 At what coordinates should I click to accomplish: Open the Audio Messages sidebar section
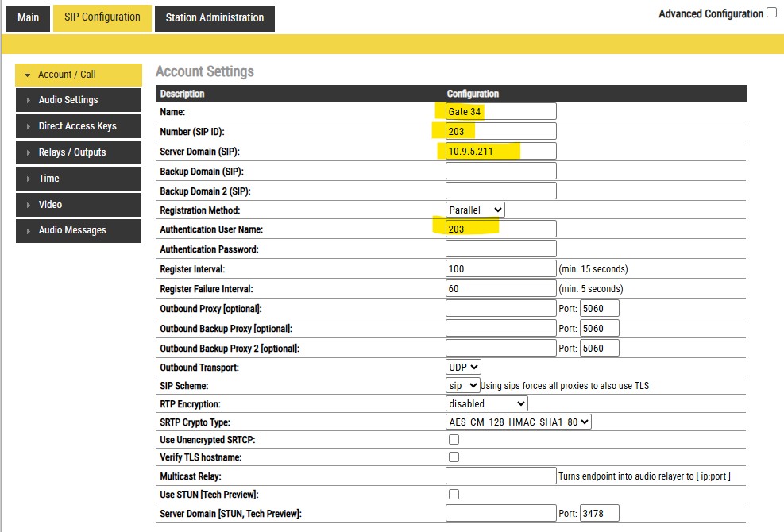click(78, 230)
